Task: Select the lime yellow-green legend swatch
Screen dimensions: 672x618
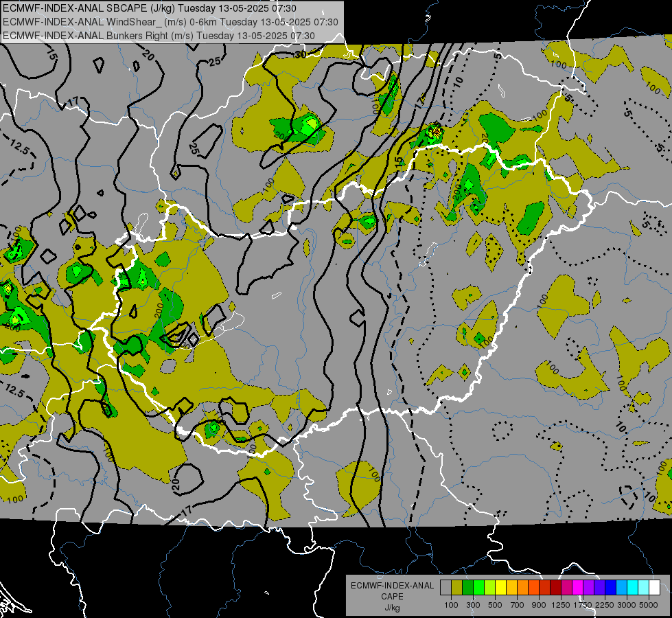Action: pos(490,588)
